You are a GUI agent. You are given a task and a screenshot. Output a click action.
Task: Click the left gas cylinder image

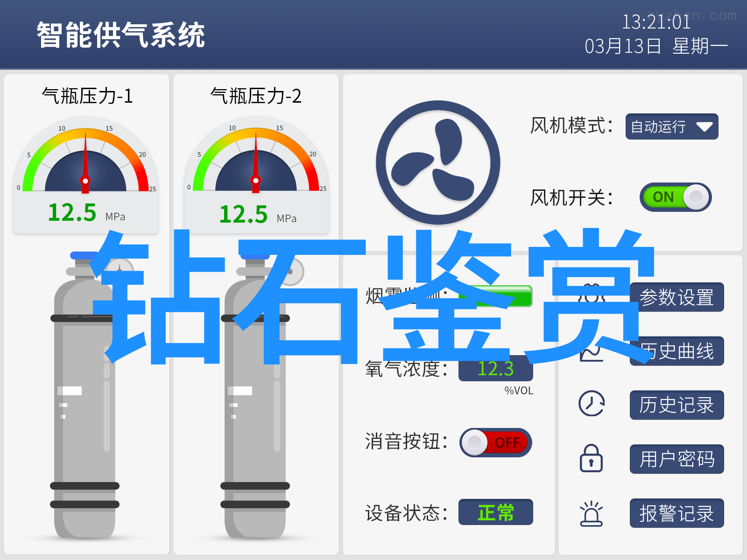85,396
